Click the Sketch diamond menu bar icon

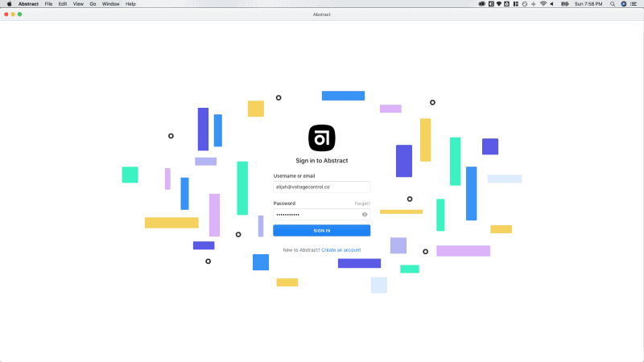point(499,4)
